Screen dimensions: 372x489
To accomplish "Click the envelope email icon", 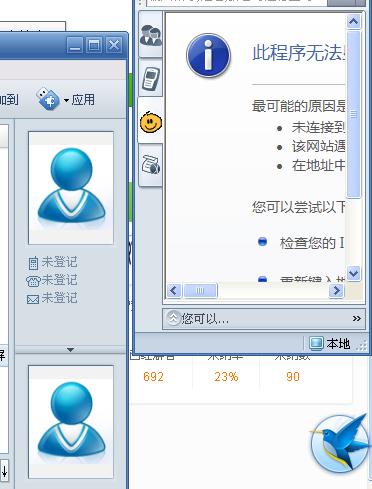I will click(33, 299).
